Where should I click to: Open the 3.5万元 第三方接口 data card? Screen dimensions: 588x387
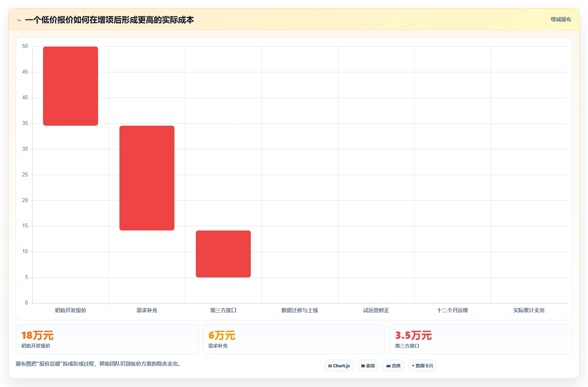(x=481, y=339)
